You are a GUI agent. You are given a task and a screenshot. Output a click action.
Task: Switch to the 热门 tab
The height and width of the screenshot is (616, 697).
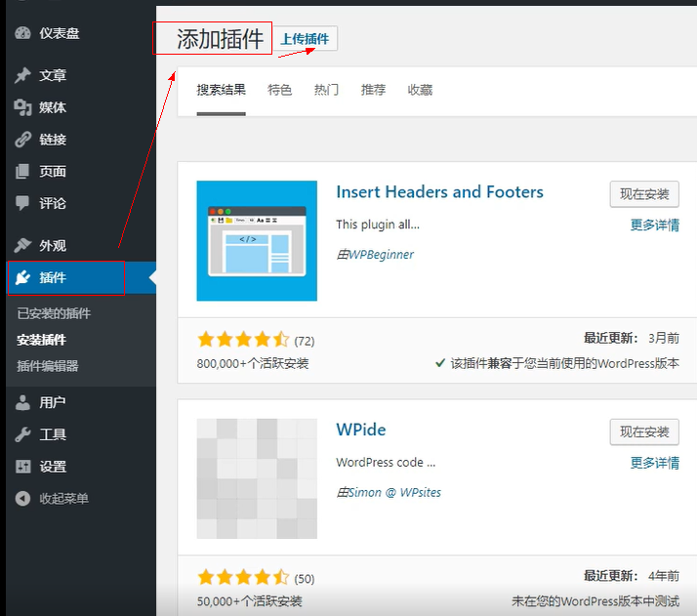326,90
